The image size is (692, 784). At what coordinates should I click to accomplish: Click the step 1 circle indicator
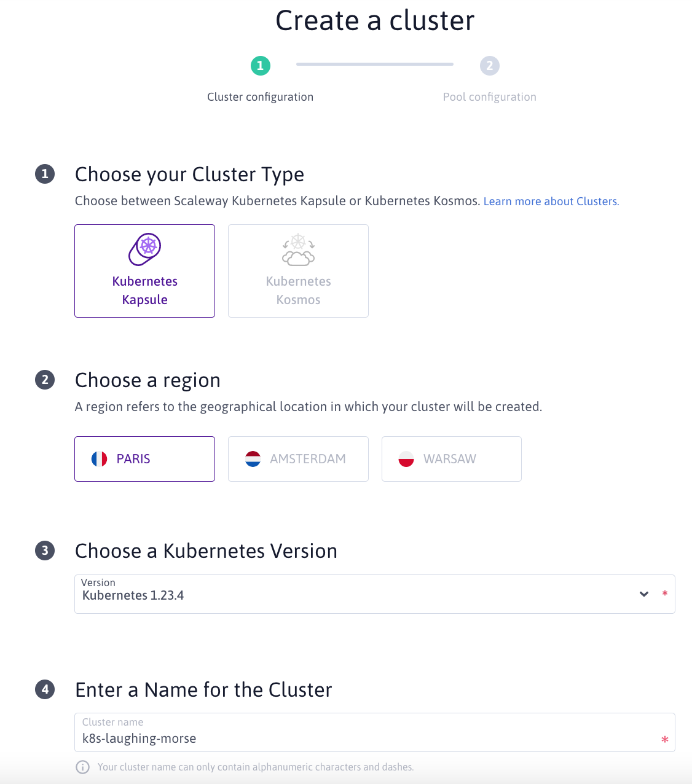[260, 66]
